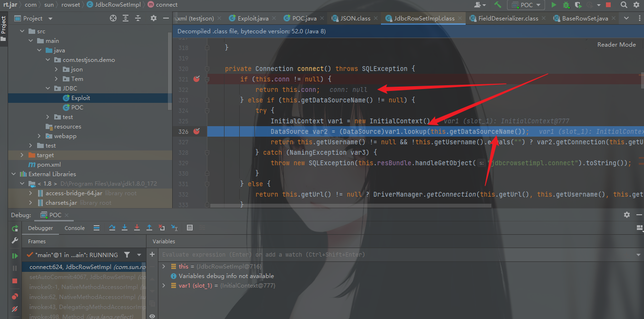
Task: Collapse the com.testjson.demo package
Action: click(48, 60)
